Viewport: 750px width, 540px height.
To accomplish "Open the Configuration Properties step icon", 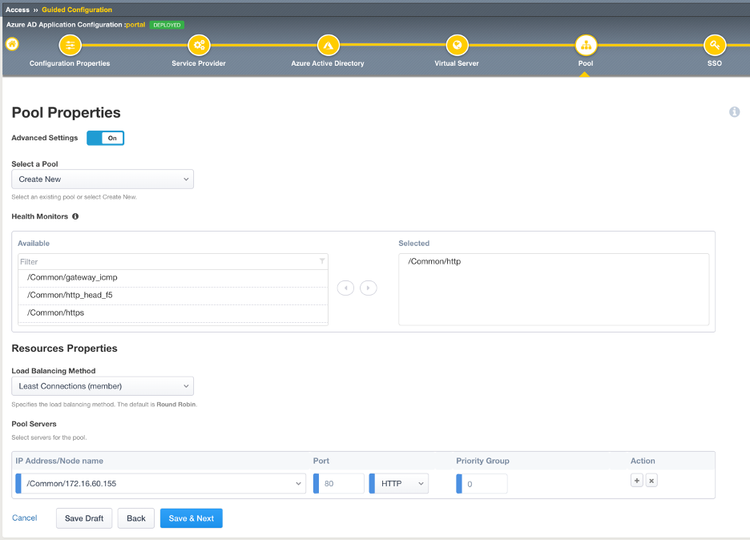I will pyautogui.click(x=70, y=46).
